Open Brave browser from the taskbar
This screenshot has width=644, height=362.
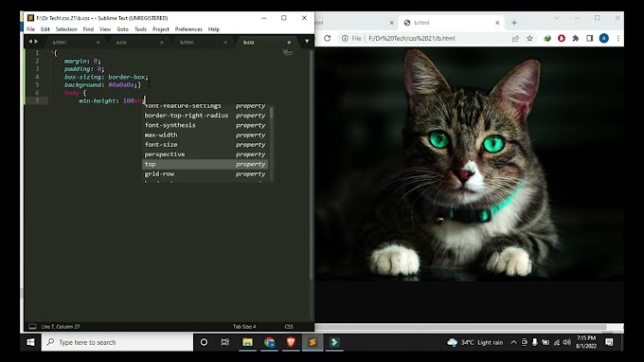291,342
